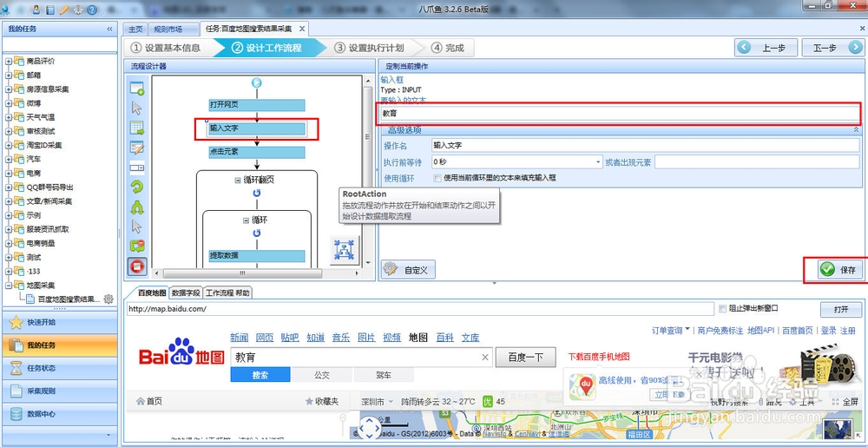Go to step 设置基本信息
868x447 pixels.
tap(166, 48)
